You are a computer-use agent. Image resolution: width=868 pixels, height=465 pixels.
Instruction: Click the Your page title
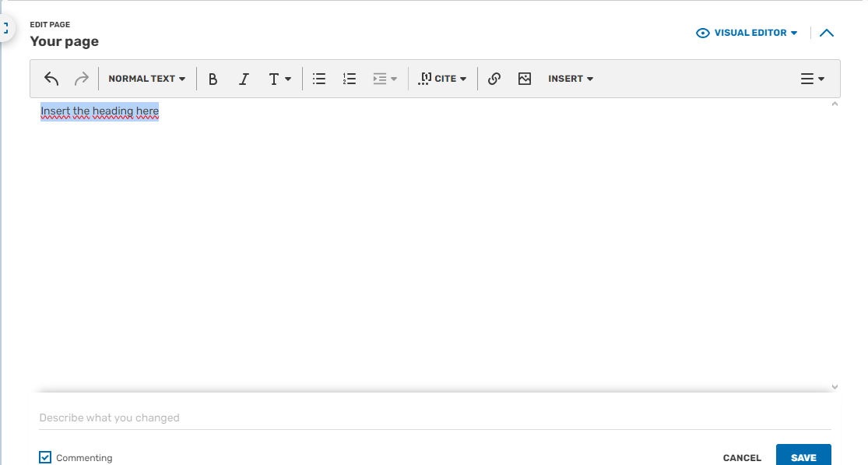pos(64,41)
